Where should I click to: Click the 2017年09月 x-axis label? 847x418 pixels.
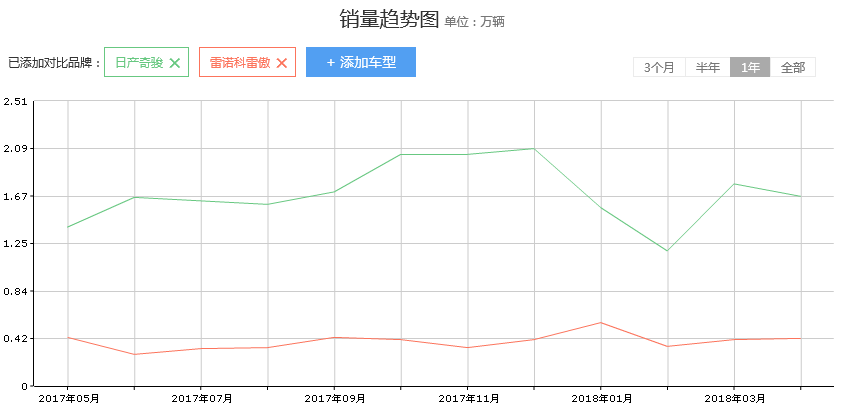pyautogui.click(x=334, y=399)
